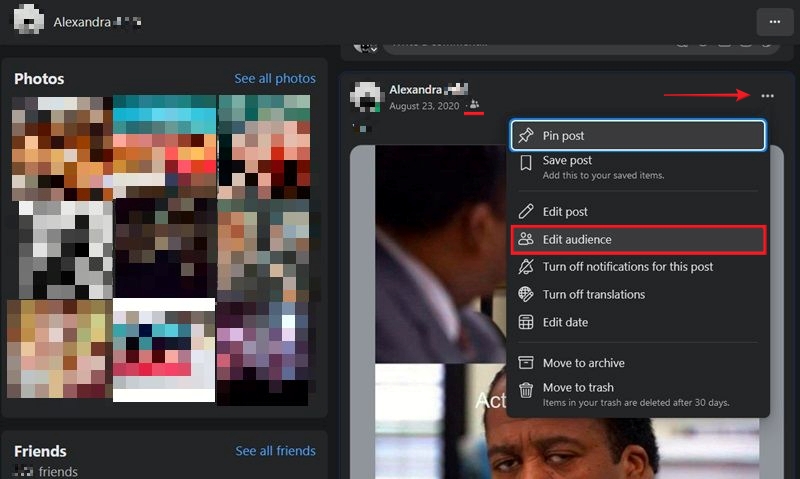Open the center dark photo in the grid

pos(165,248)
